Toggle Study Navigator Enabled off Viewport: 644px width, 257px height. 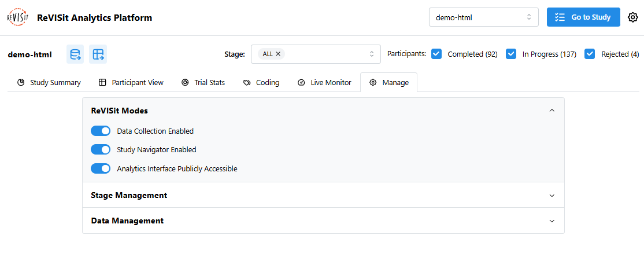[101, 149]
